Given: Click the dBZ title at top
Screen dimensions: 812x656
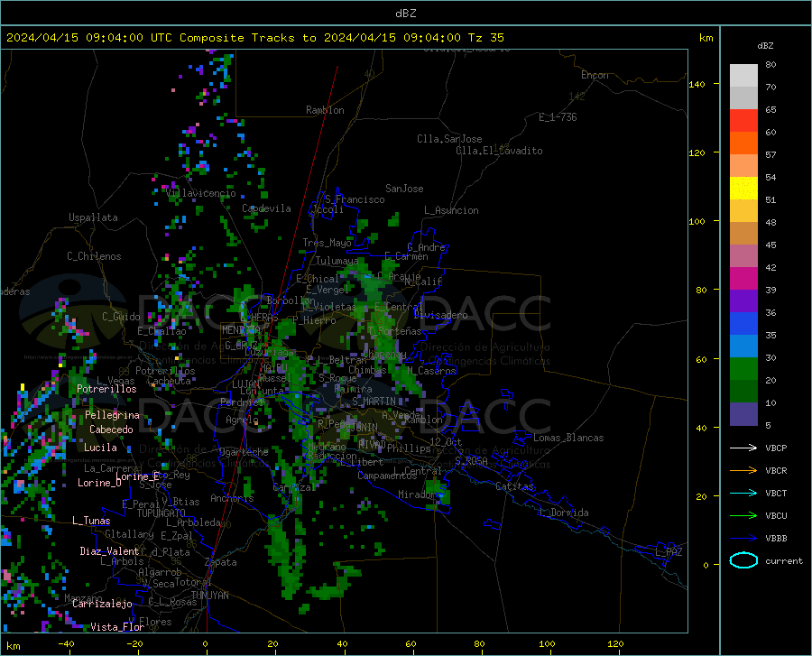Looking at the screenshot, I should click(405, 14).
